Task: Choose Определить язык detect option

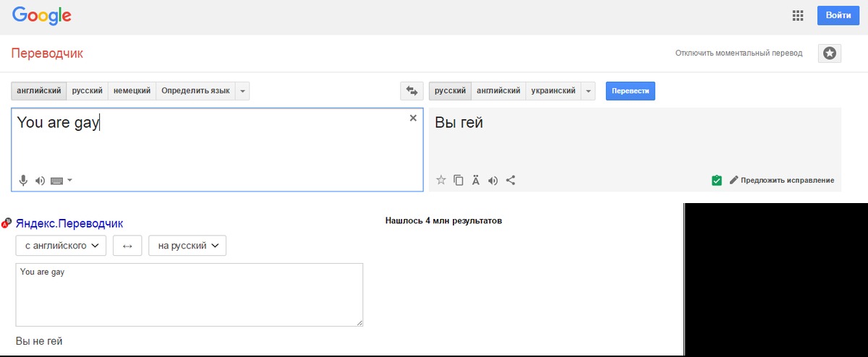Action: [x=195, y=91]
